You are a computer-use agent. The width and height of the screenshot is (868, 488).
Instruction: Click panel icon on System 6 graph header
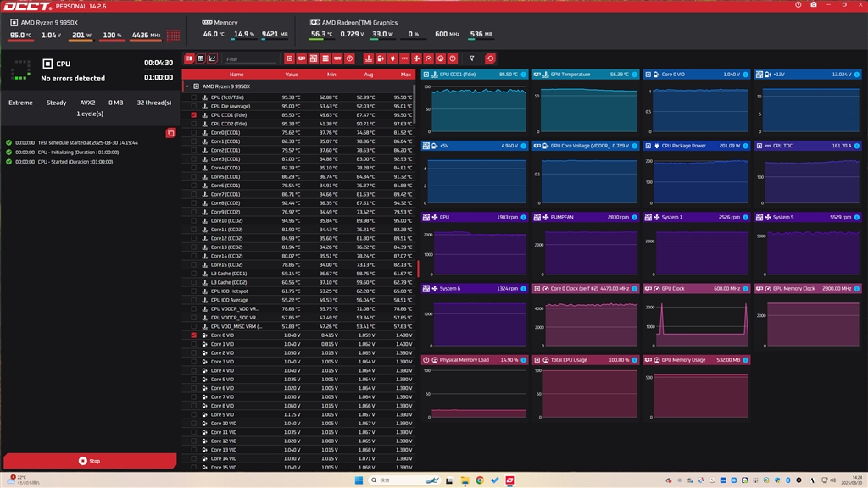click(426, 289)
